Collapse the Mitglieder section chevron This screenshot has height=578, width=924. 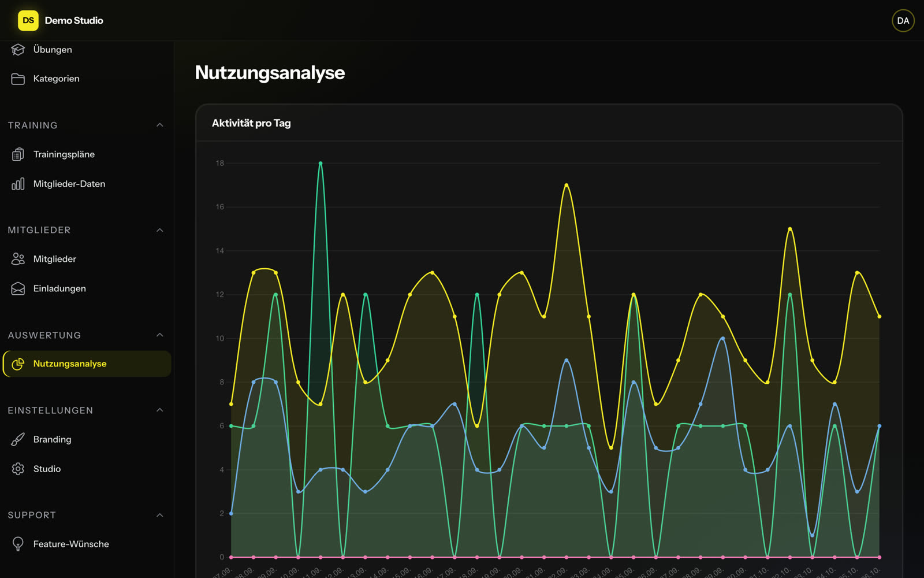point(160,230)
